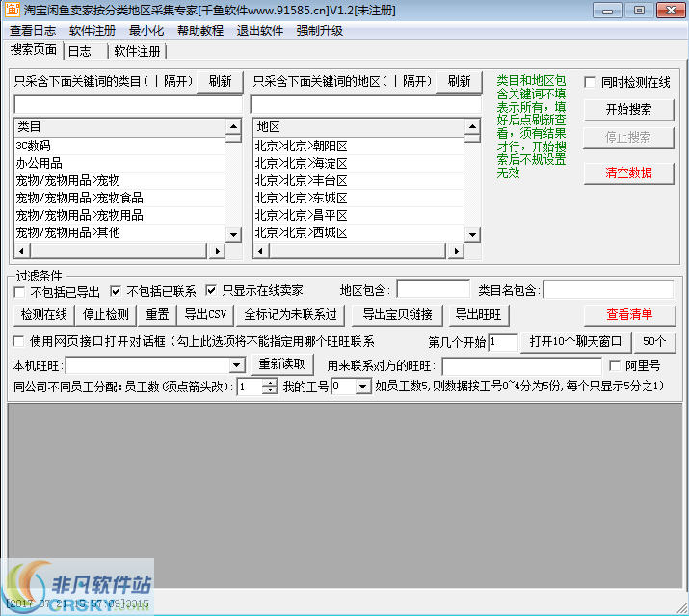
Task: Focus the 用来联系对方的旺旺 input field
Action: [x=521, y=365]
